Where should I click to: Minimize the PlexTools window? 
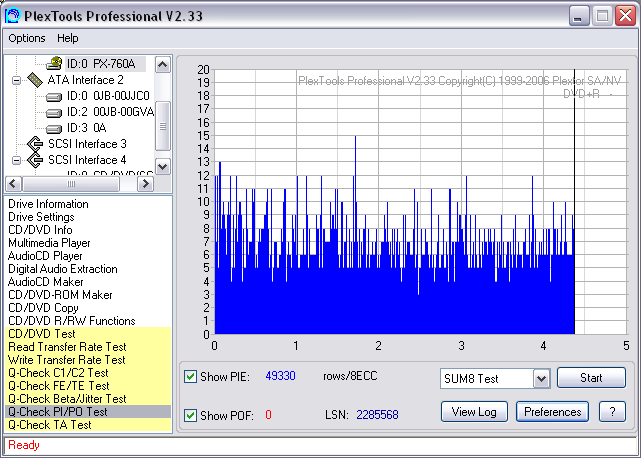click(x=578, y=16)
